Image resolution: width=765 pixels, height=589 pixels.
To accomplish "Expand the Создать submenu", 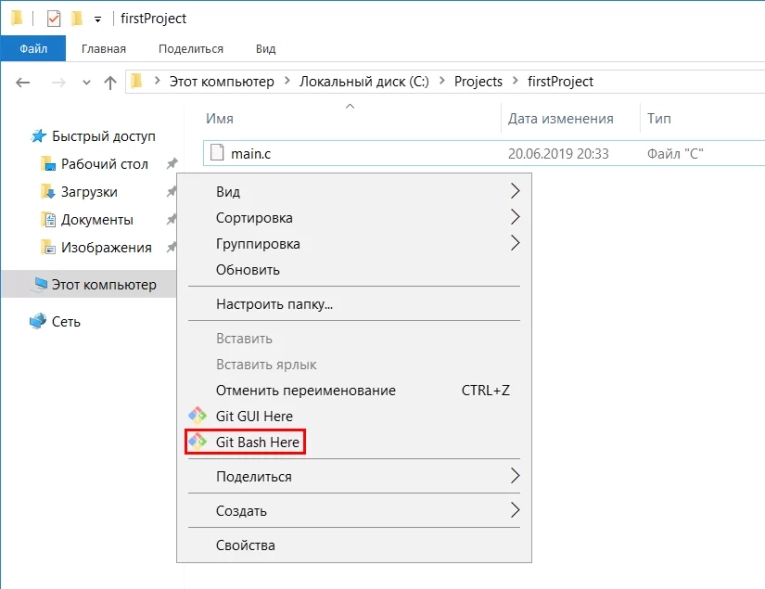I will pyautogui.click(x=515, y=510).
